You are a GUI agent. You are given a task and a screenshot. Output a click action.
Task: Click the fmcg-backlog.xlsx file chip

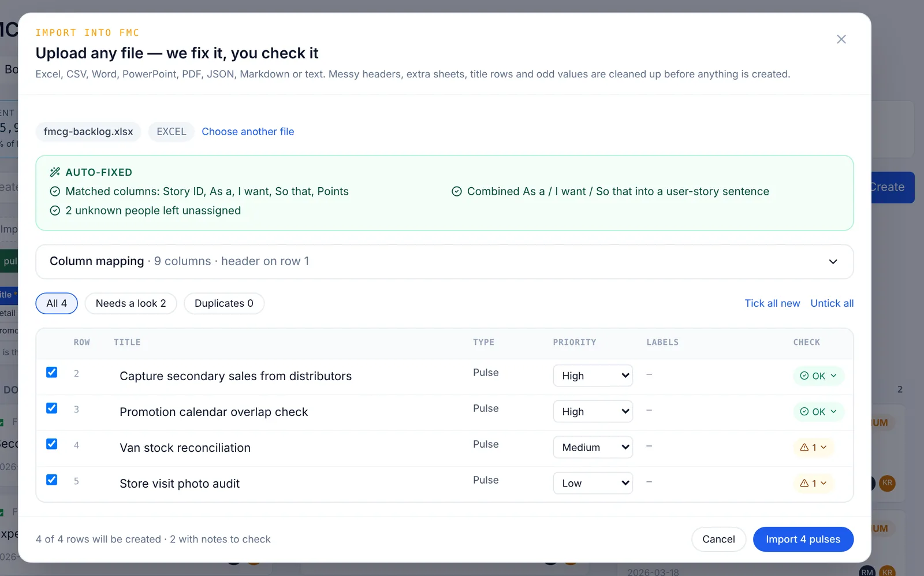(88, 132)
